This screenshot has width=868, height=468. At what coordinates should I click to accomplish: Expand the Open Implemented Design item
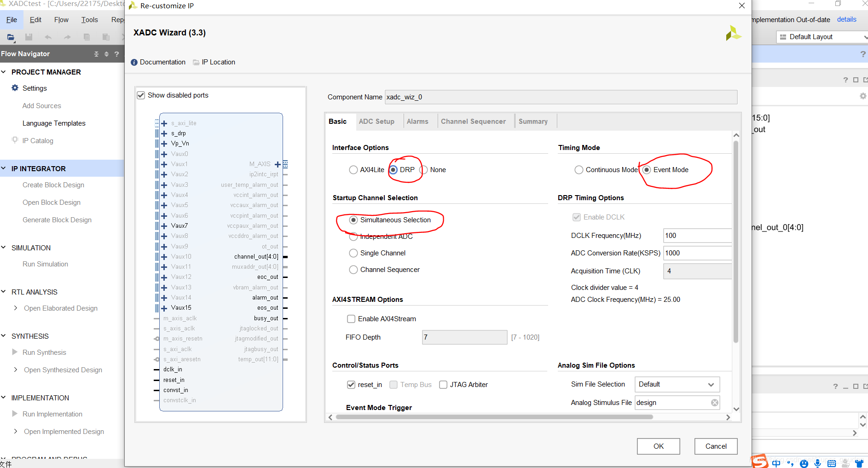pos(16,431)
